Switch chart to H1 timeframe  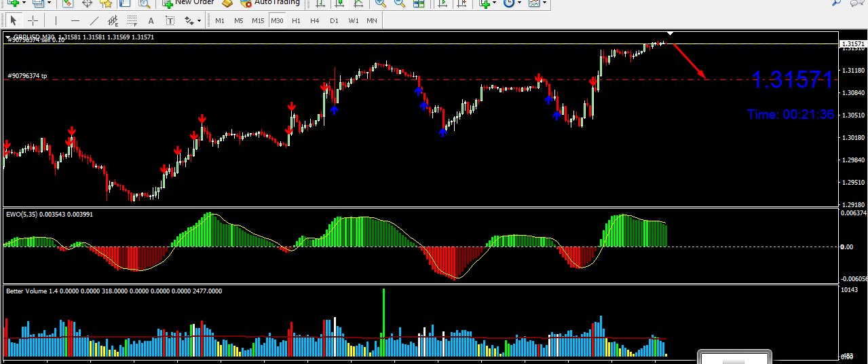pyautogui.click(x=296, y=20)
